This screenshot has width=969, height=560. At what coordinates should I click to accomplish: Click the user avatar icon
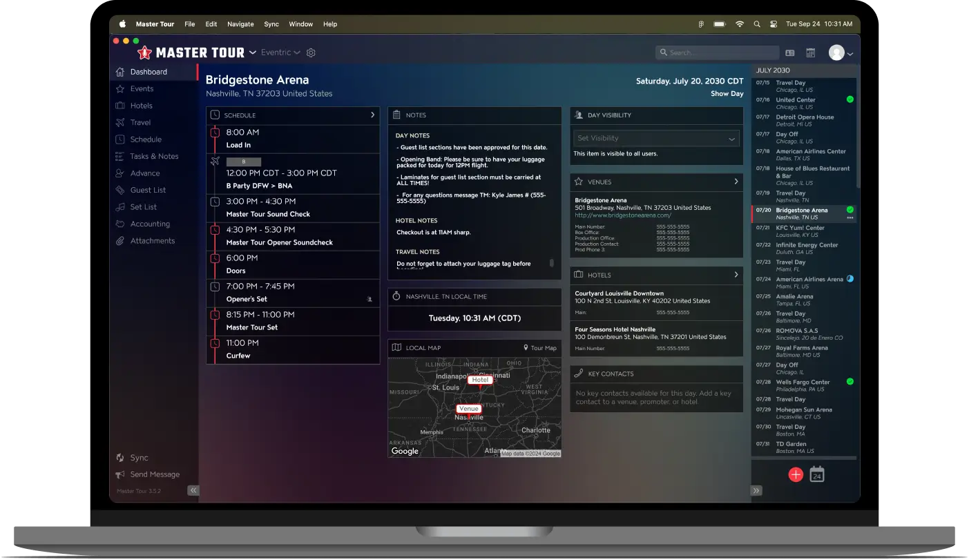click(x=836, y=52)
